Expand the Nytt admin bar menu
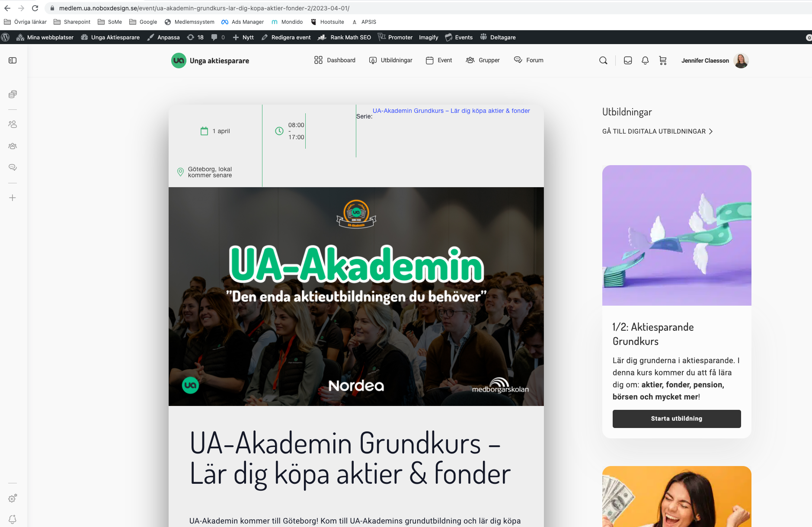This screenshot has height=527, width=812. tap(243, 37)
